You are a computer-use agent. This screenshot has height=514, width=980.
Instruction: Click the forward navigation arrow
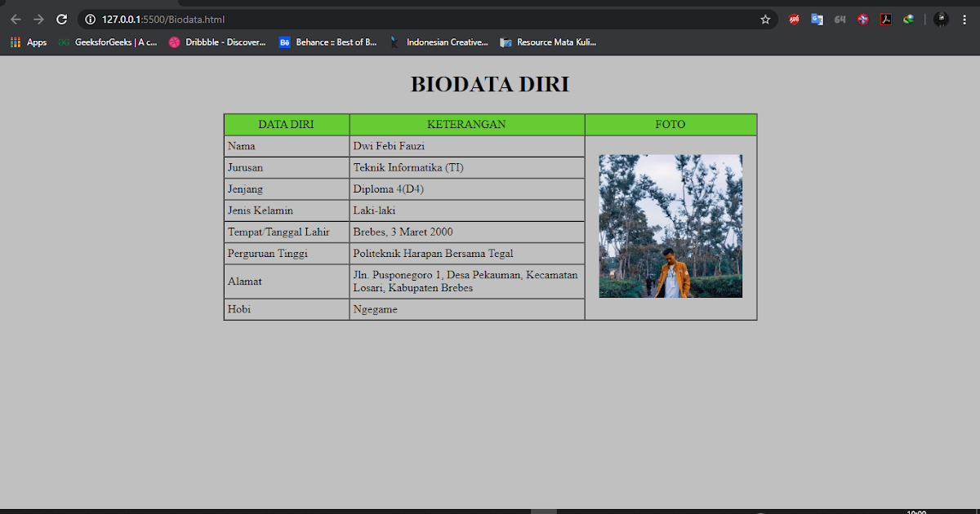tap(38, 19)
